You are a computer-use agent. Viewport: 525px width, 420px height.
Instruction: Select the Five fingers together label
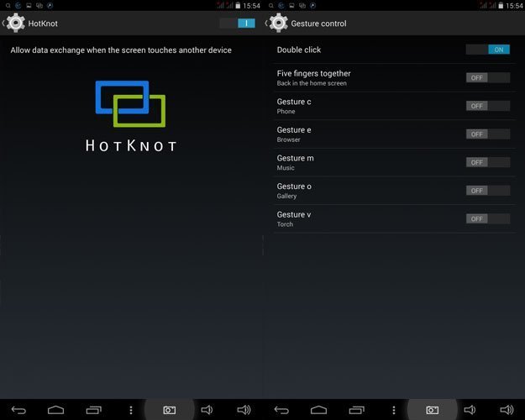coord(313,73)
